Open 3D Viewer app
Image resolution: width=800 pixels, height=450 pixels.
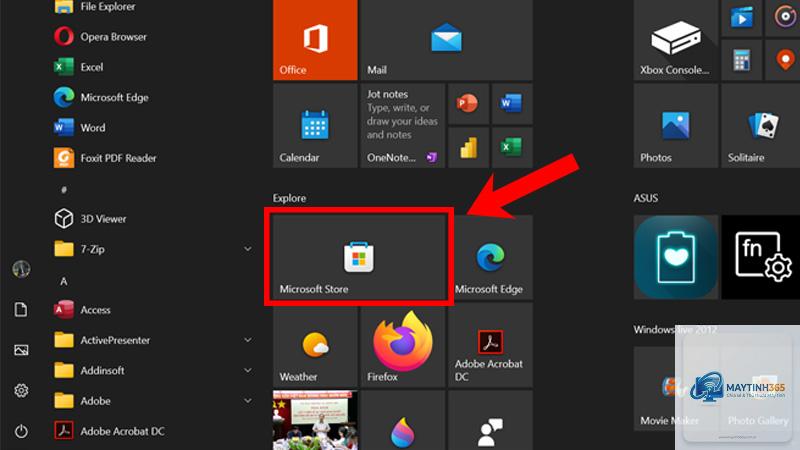[153, 218]
